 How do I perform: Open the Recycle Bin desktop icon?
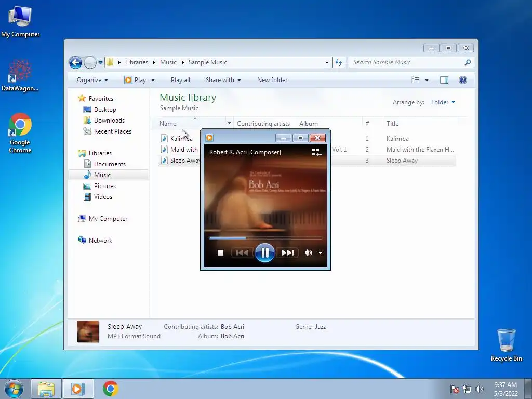click(506, 345)
